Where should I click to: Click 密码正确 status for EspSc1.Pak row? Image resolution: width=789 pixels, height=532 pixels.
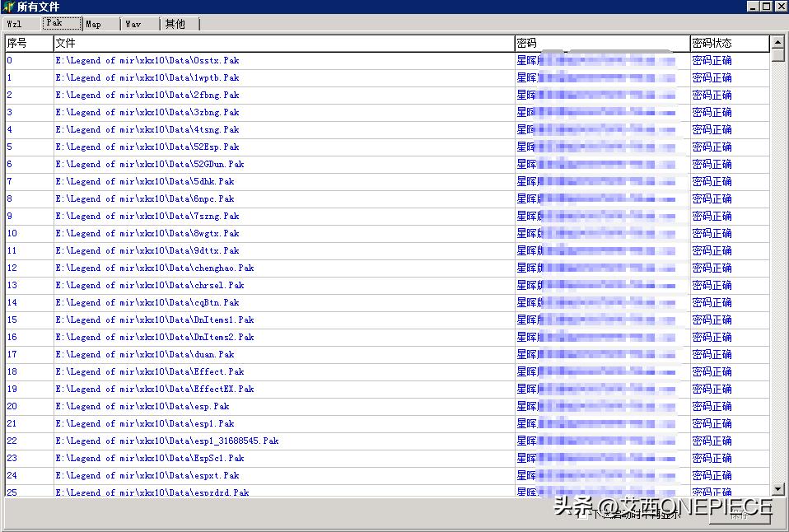[x=712, y=458]
